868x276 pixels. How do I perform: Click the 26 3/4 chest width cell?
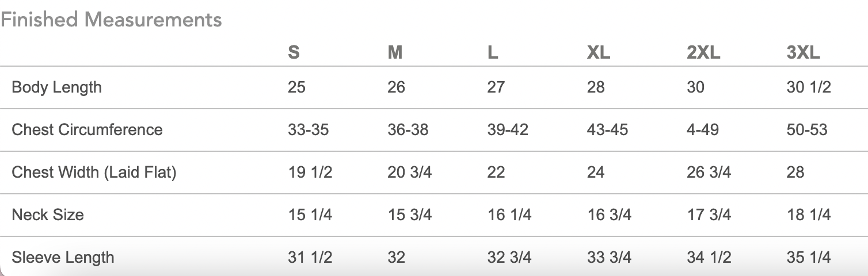[709, 172]
